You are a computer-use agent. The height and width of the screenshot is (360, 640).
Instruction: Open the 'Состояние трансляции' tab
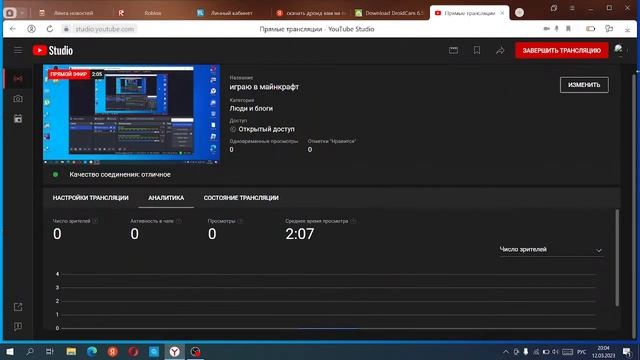click(x=241, y=198)
